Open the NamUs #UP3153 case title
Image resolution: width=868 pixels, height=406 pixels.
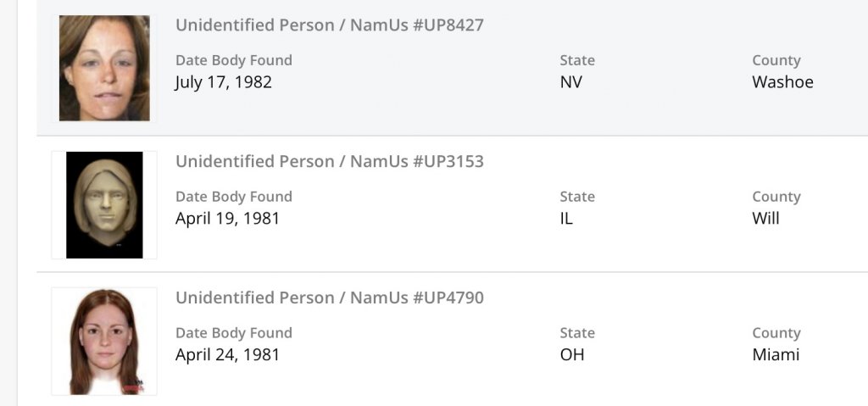[329, 161]
